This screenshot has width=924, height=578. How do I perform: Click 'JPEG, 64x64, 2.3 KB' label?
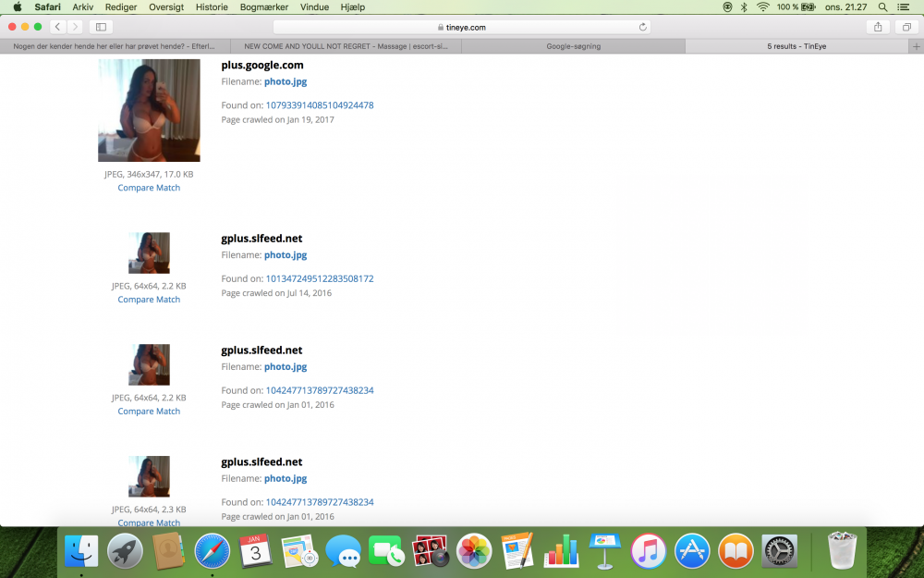pos(149,509)
